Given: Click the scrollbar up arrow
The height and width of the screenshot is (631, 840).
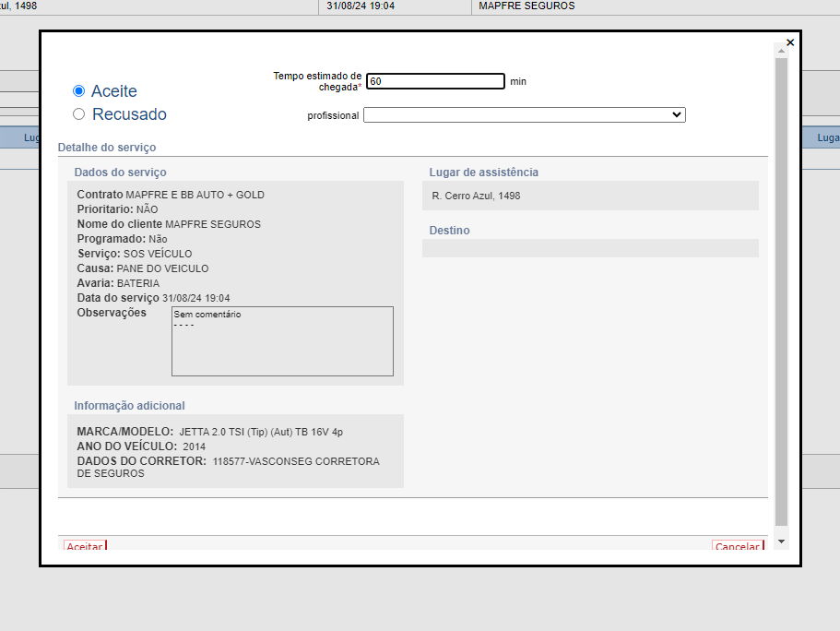Looking at the screenshot, I should point(781,51).
